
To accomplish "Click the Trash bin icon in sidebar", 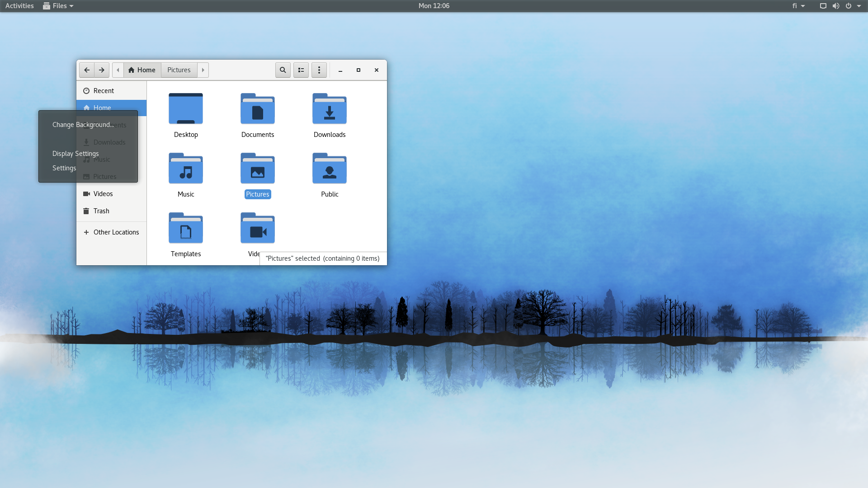I will (x=86, y=211).
